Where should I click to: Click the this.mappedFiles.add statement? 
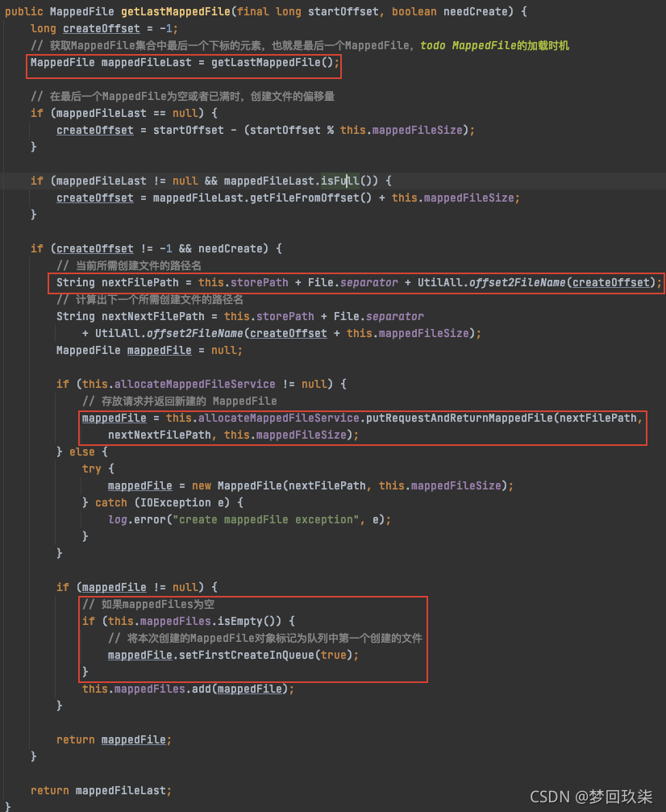click(x=188, y=689)
